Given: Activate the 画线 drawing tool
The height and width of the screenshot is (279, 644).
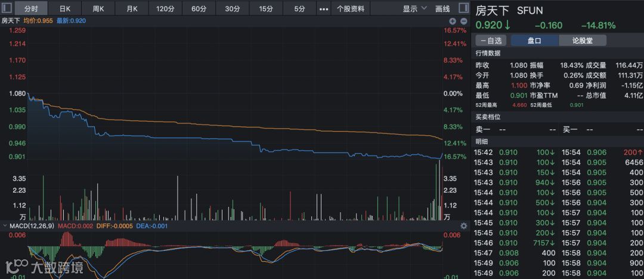Looking at the screenshot, I should (442, 8).
